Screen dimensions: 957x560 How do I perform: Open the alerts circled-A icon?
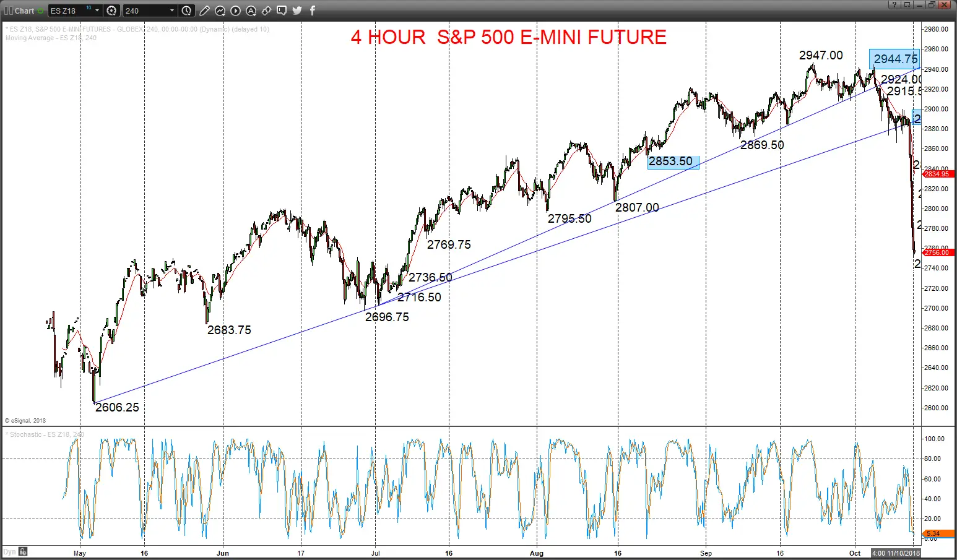[x=251, y=11]
